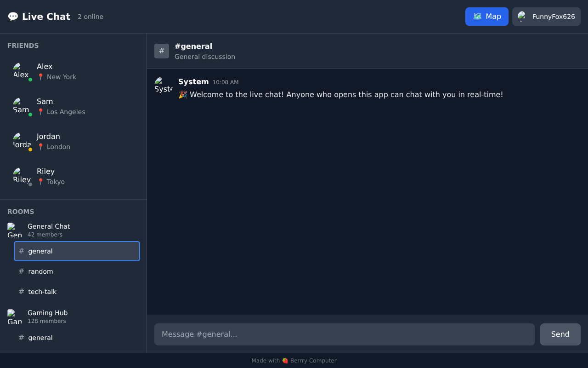Click the message input field
588x368 pixels.
344,334
